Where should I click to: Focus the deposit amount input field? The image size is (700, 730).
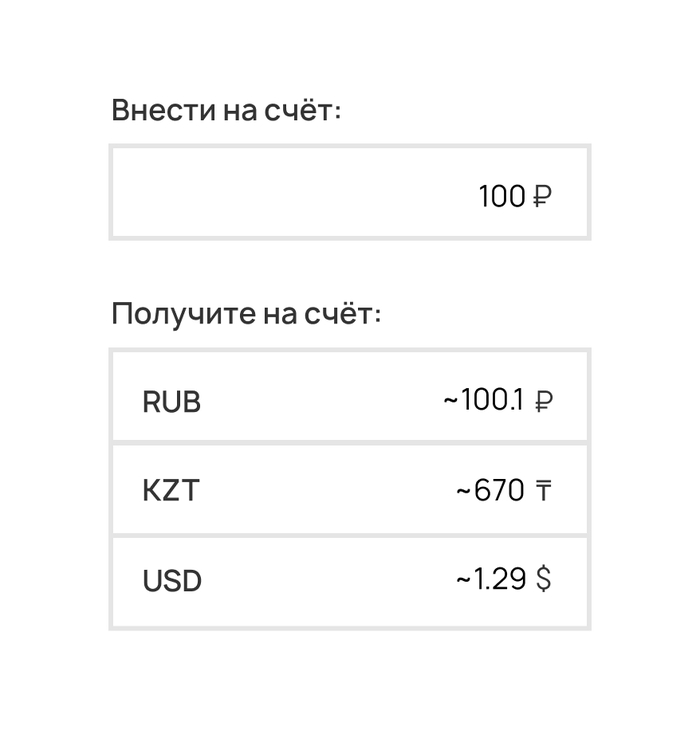click(x=349, y=193)
